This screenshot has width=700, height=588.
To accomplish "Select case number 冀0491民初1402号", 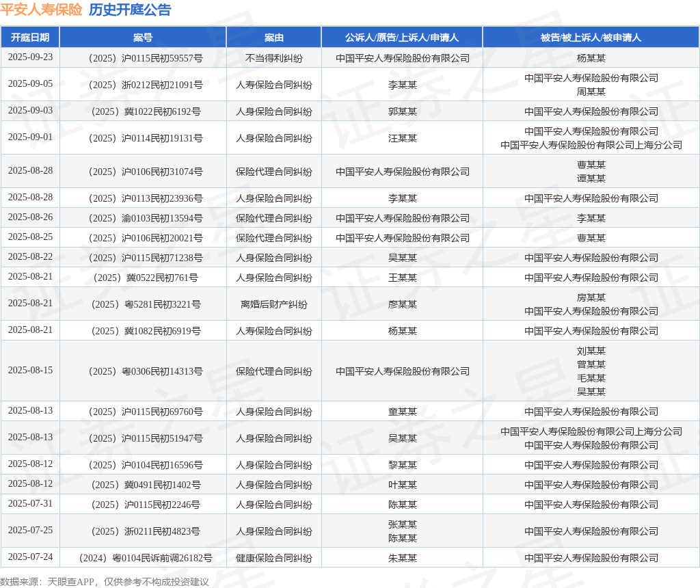I will [146, 485].
